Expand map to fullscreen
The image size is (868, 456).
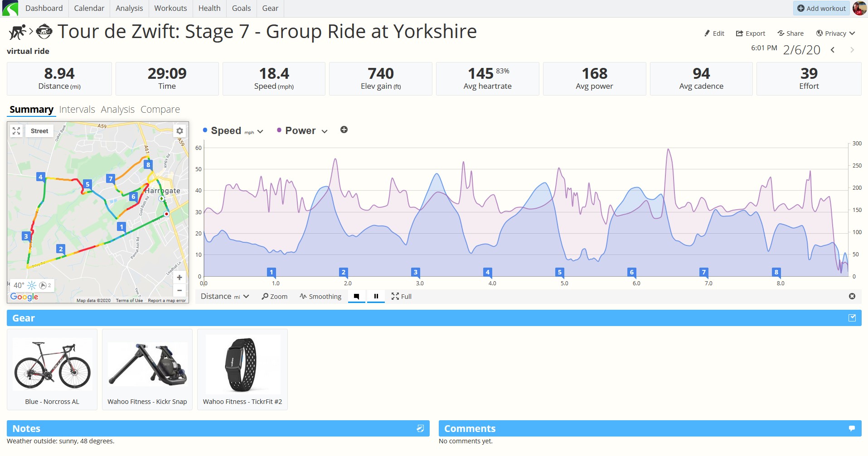coord(16,131)
